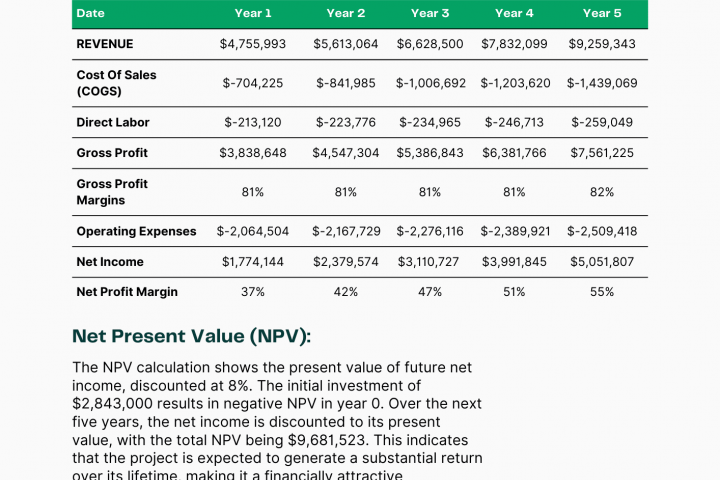Viewport: 720px width, 480px height.
Task: Click Year 4 direct labor value $-246,713
Action: click(516, 122)
